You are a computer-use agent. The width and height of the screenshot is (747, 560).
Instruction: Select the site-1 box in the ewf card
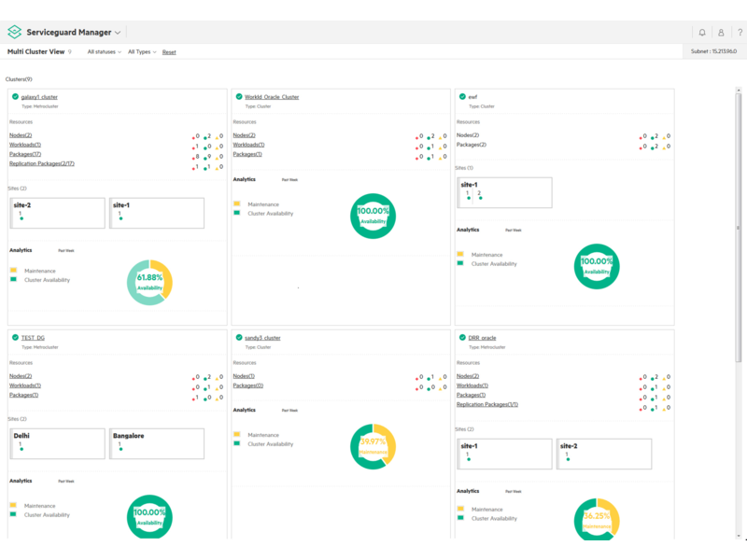[x=504, y=193]
